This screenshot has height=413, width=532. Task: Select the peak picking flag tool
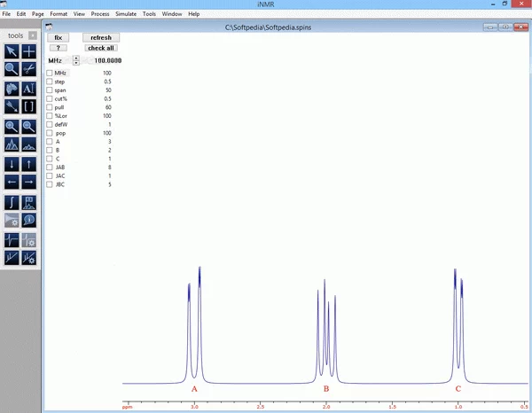29,202
